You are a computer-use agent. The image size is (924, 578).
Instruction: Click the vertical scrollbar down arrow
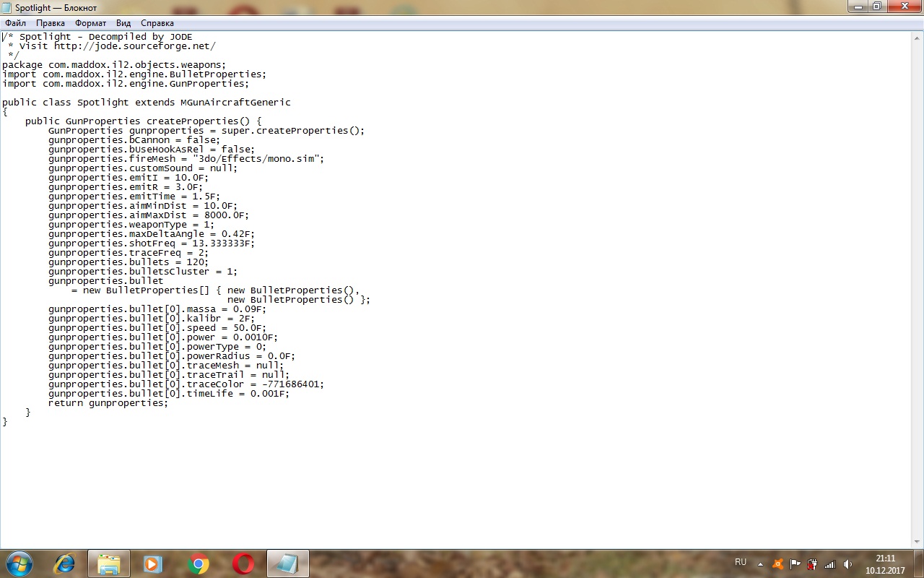(x=917, y=542)
